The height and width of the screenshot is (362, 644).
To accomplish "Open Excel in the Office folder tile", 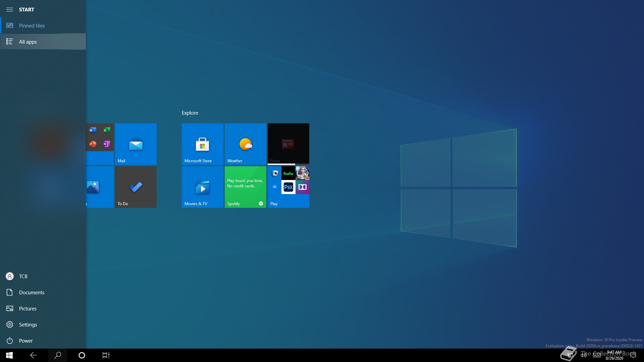I will tap(107, 130).
